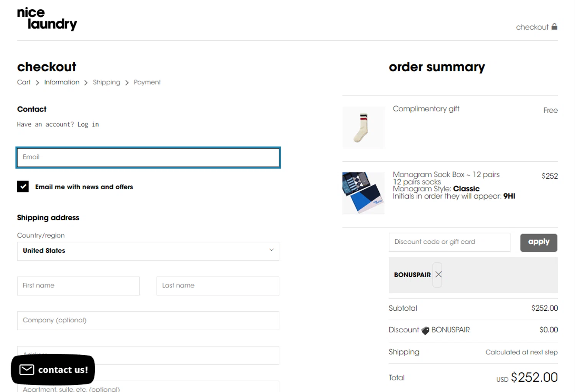Click the Discount code or gift card field
Image resolution: width=575 pixels, height=392 pixels.
coord(449,242)
